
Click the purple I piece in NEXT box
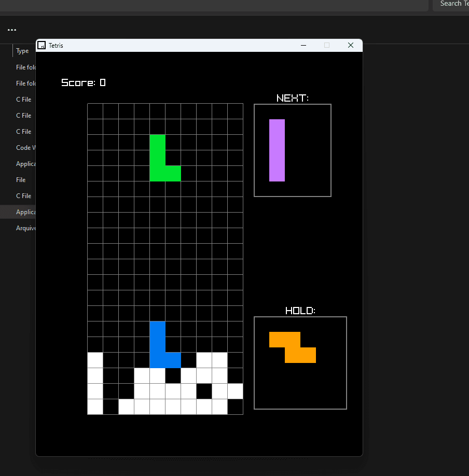(x=277, y=150)
